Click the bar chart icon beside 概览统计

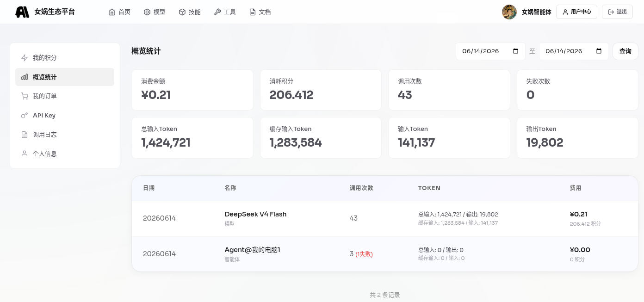pos(25,77)
